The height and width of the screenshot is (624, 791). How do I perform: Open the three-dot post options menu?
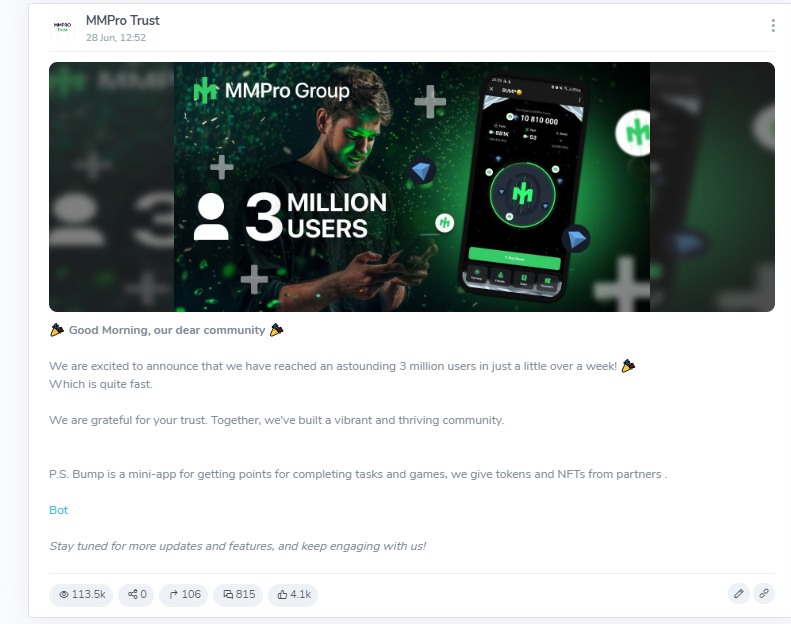click(x=773, y=26)
